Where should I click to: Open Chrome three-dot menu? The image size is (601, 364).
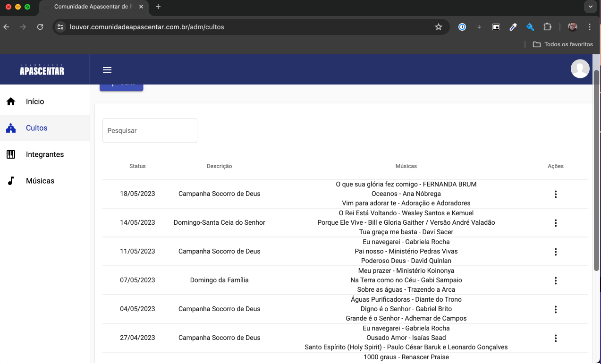pyautogui.click(x=590, y=27)
